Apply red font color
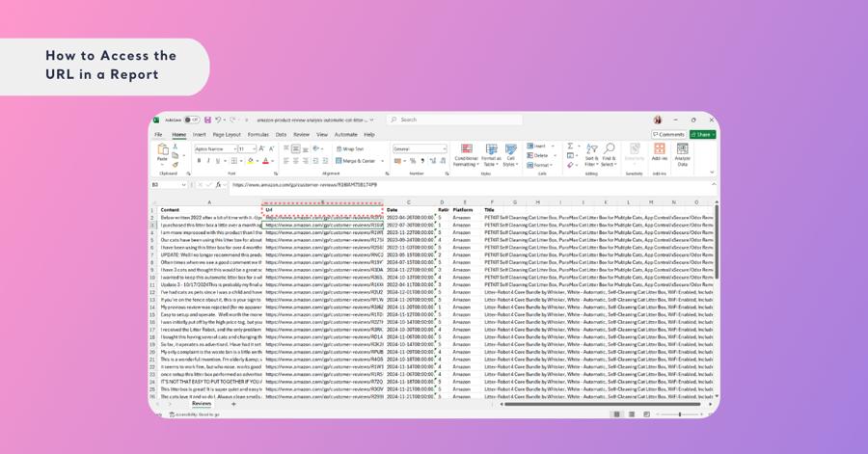The height and width of the screenshot is (454, 868). tap(265, 161)
